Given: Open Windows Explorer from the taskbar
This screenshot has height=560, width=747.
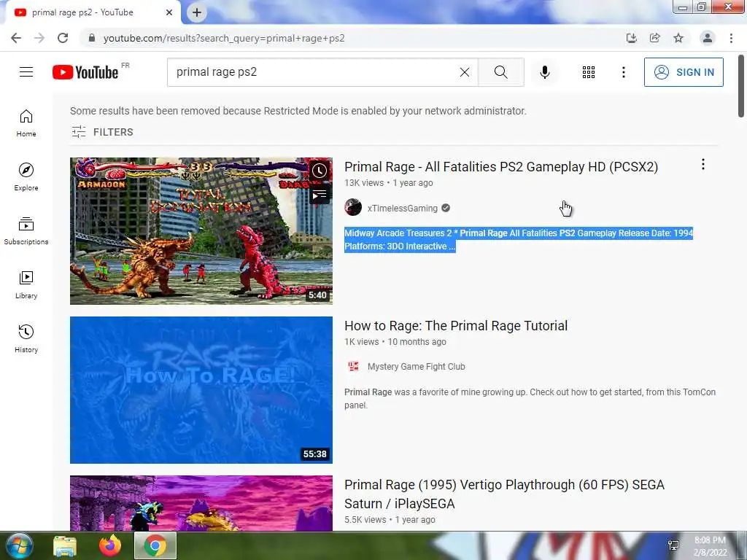Looking at the screenshot, I should (65, 545).
